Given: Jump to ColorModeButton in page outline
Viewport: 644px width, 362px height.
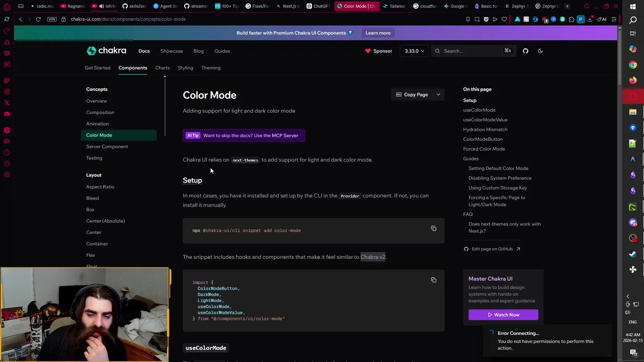Looking at the screenshot, I should [483, 139].
